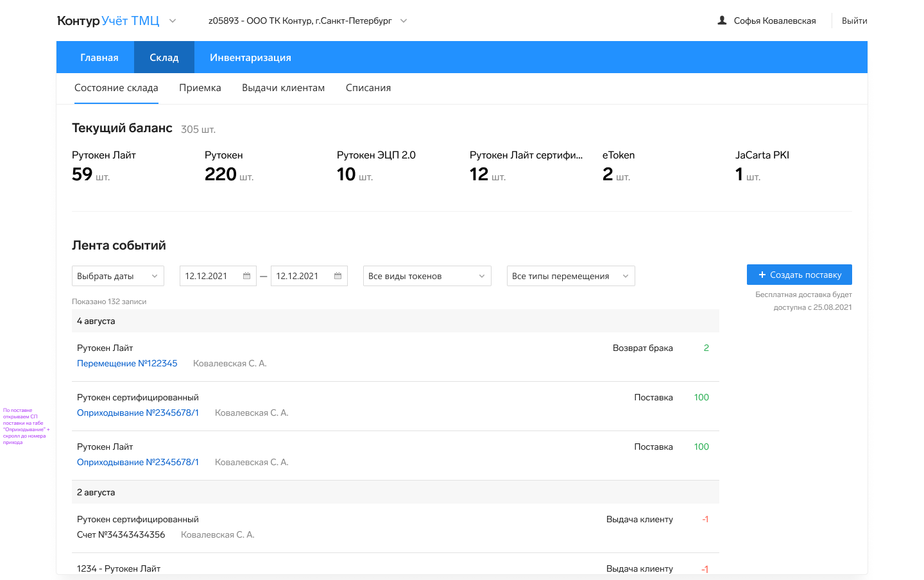
Task: Click Текущий баланс heading
Action: 122,128
